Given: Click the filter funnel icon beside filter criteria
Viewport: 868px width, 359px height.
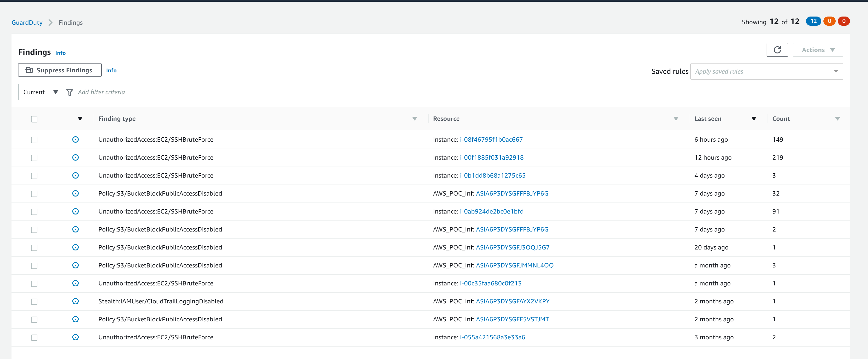Looking at the screenshot, I should (x=70, y=92).
